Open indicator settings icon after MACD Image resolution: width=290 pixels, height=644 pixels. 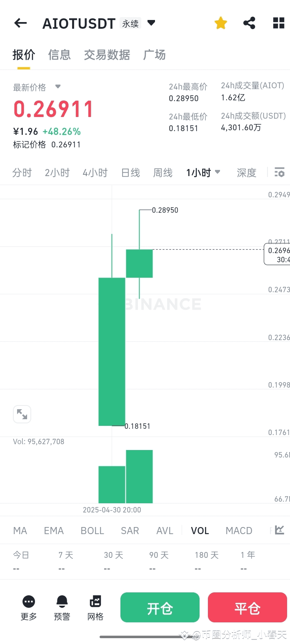pos(280,530)
